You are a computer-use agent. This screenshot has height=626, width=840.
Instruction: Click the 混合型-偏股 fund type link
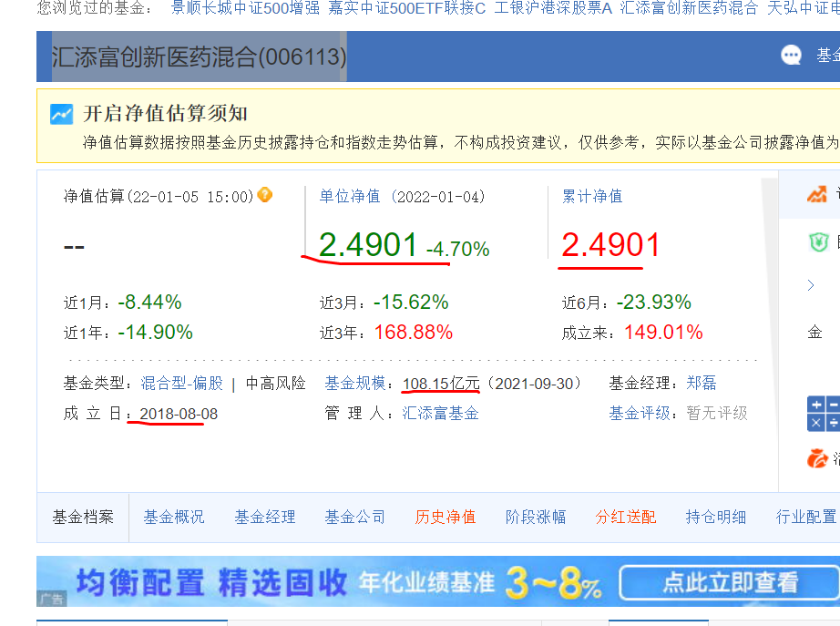tap(181, 384)
